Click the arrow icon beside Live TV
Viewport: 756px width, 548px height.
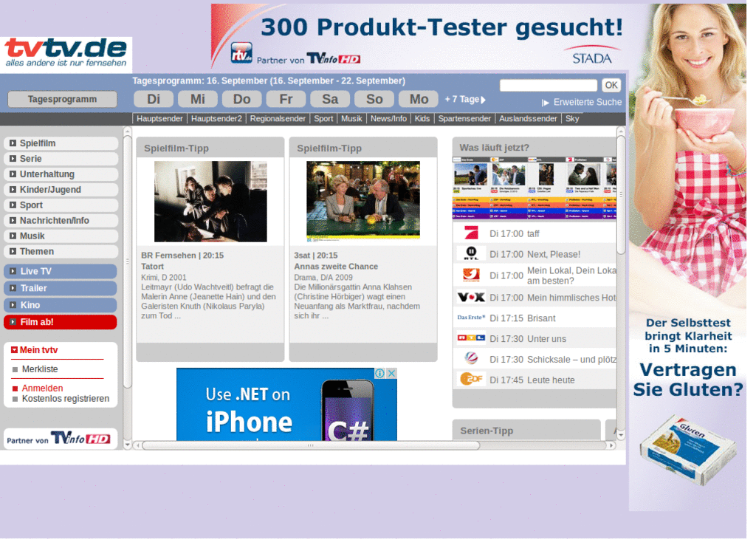13,271
